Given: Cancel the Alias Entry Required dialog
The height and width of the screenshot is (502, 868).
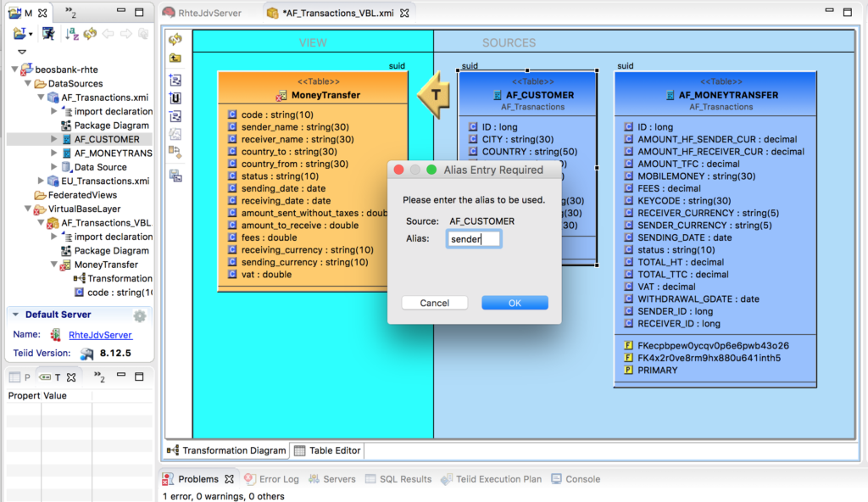Looking at the screenshot, I should pyautogui.click(x=435, y=302).
